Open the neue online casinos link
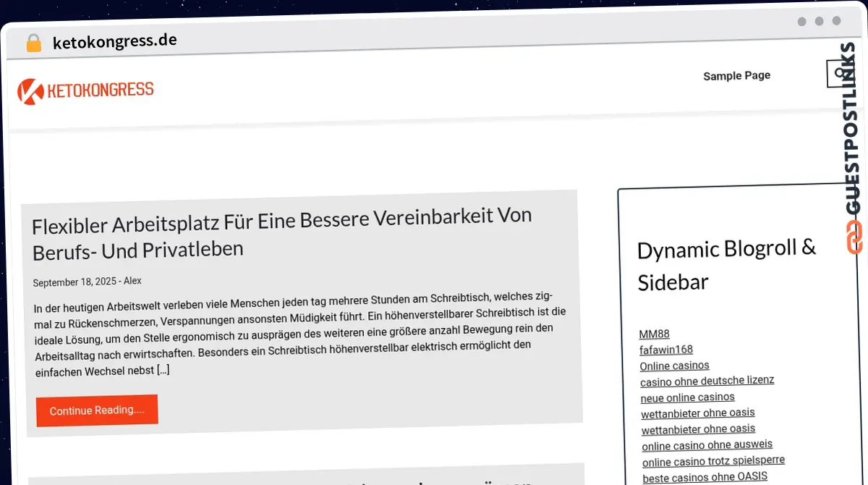The image size is (868, 485). tap(687, 397)
